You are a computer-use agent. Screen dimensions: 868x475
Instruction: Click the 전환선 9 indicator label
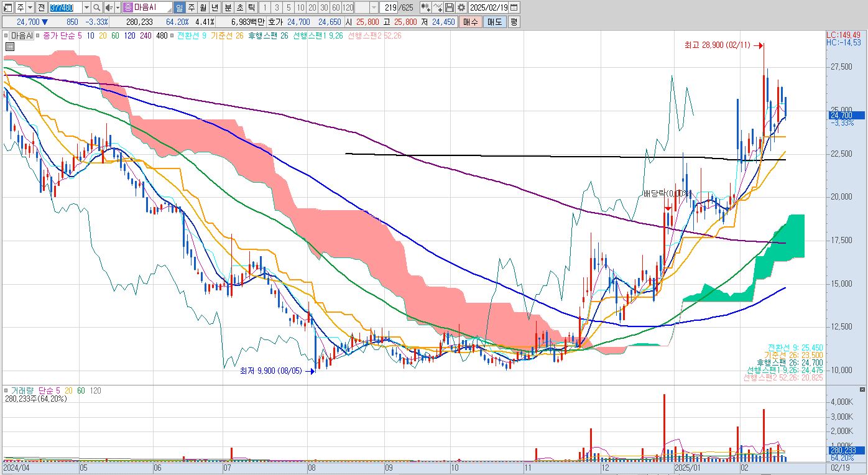point(191,36)
